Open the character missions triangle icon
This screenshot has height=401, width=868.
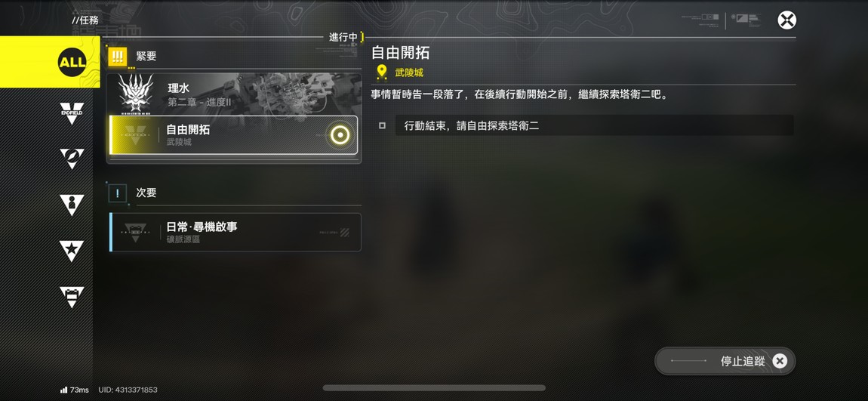(x=72, y=205)
